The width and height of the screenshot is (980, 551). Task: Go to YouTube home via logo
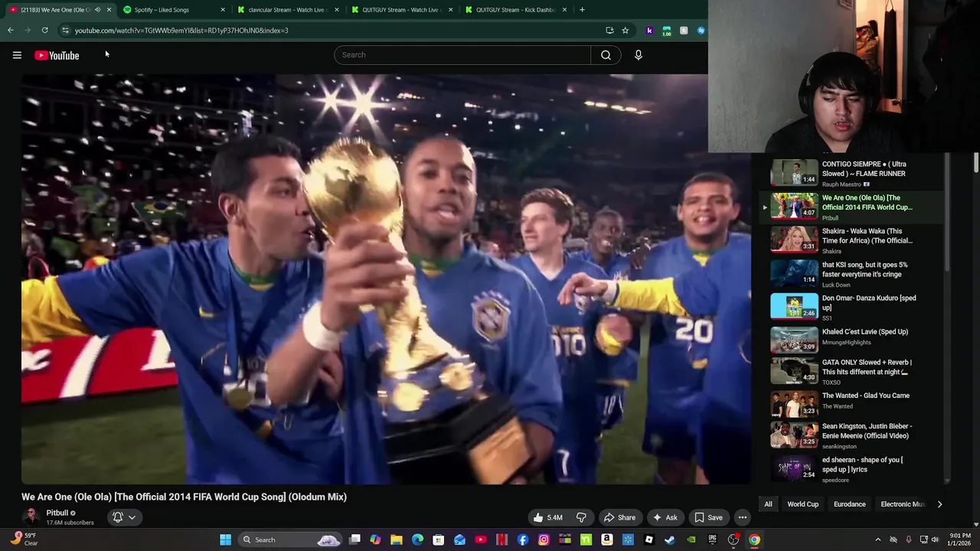click(57, 55)
